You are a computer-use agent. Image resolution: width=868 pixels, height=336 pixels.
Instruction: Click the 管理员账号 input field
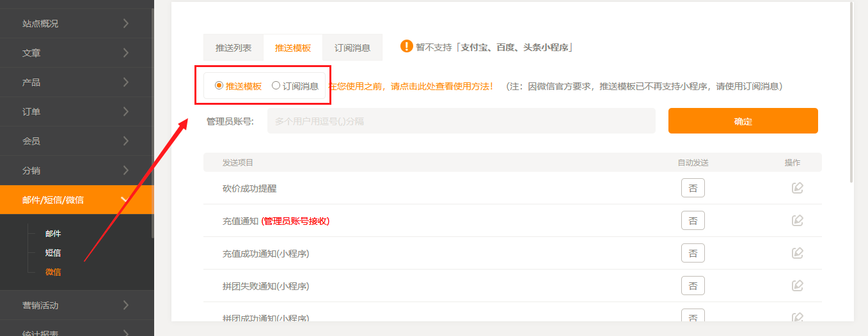pyautogui.click(x=461, y=121)
